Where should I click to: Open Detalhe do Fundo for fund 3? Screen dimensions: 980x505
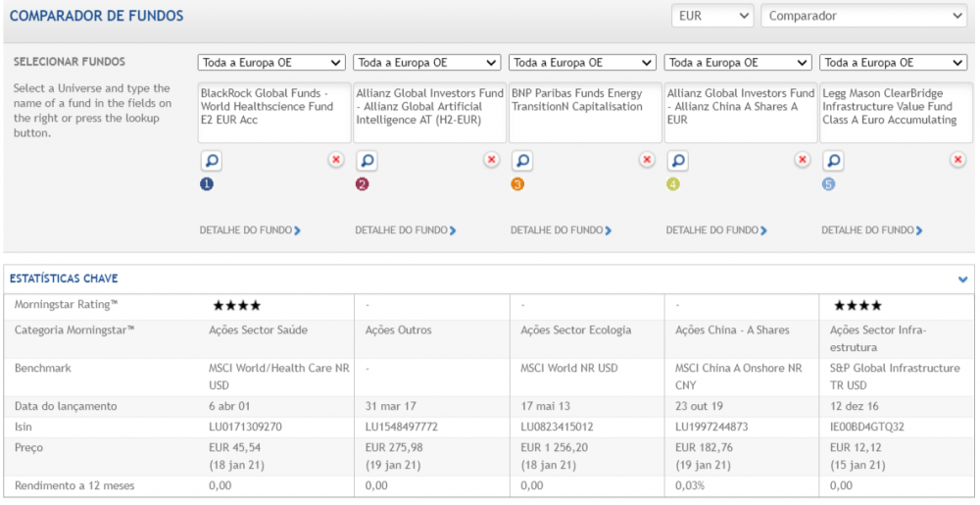tap(561, 230)
